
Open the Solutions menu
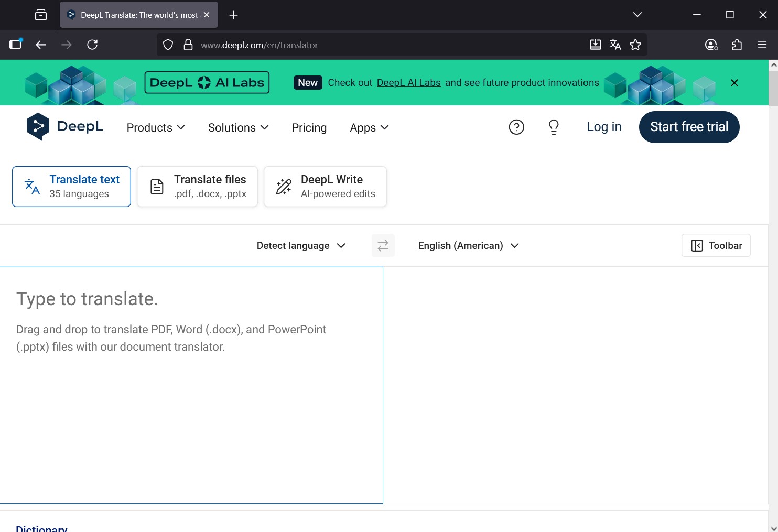click(x=238, y=127)
